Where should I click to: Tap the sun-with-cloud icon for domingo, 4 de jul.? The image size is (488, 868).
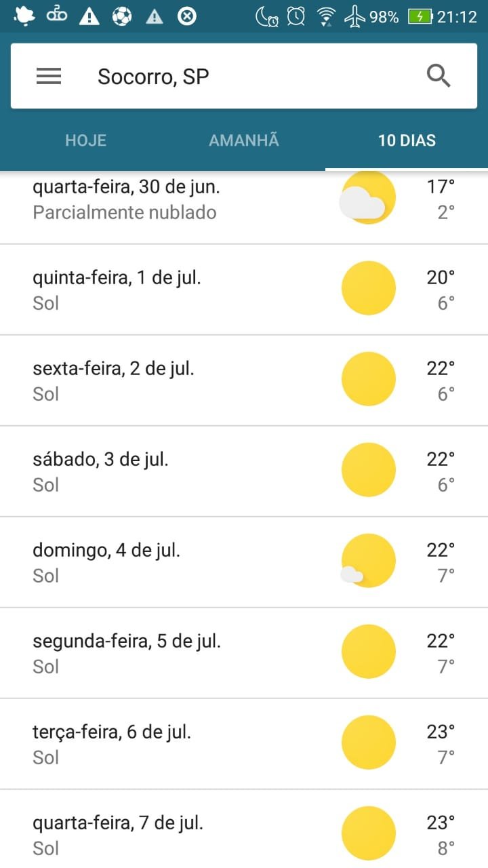point(367,561)
